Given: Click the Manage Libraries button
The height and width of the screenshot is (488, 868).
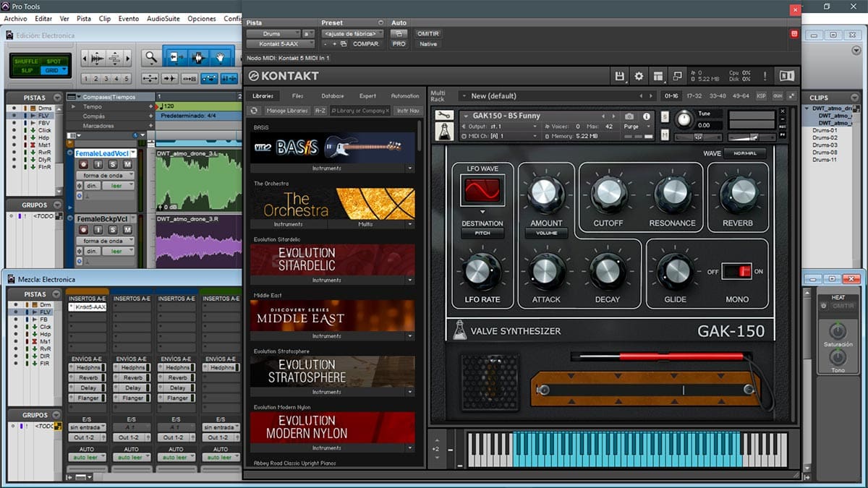Looking at the screenshot, I should [287, 111].
